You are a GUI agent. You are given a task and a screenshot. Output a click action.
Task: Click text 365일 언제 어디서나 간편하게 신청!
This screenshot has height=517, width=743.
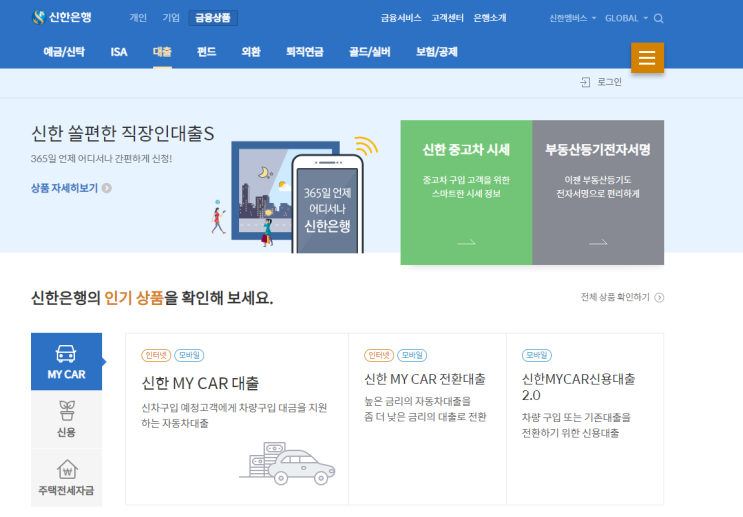101,159
